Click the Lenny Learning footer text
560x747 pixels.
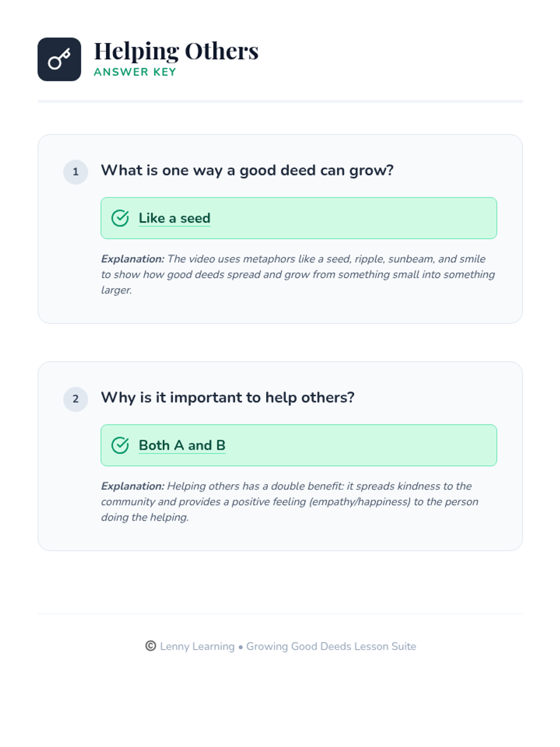[x=197, y=646]
